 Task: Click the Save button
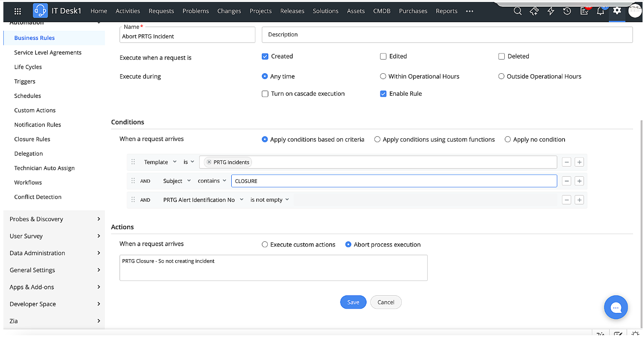[x=353, y=302]
